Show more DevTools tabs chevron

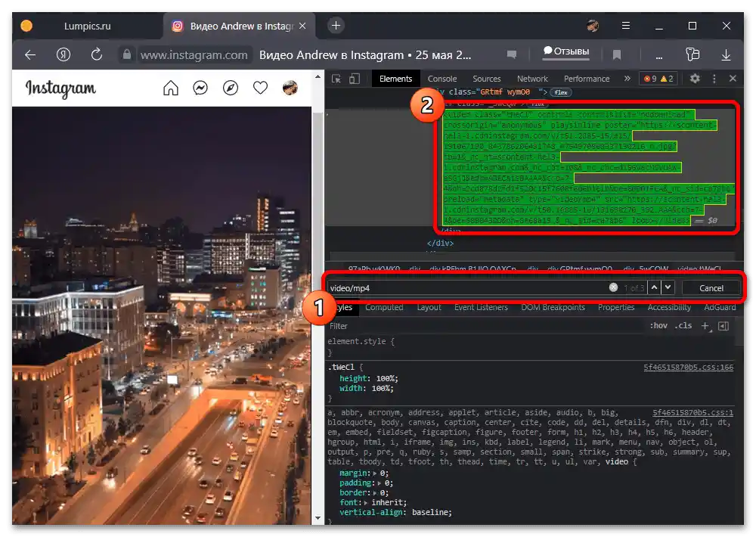[x=627, y=78]
